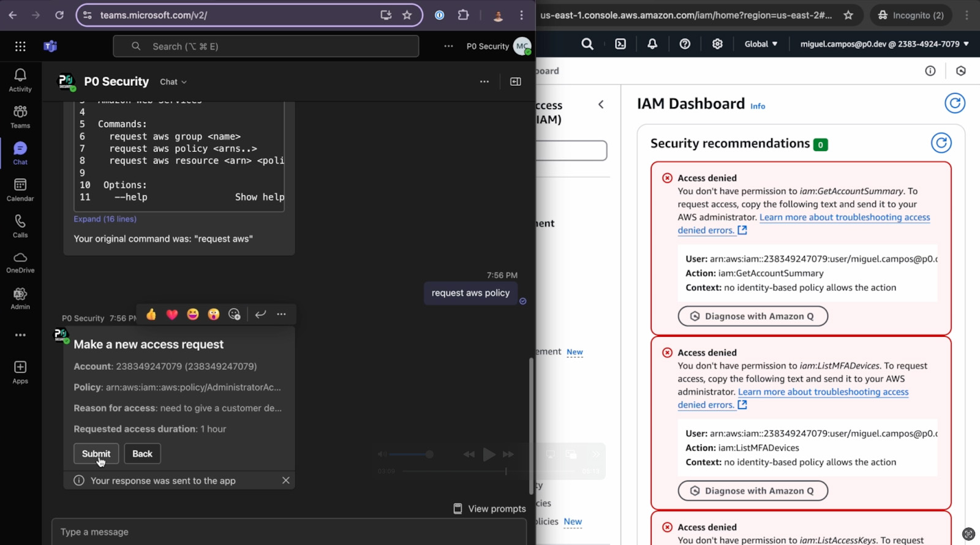980x545 pixels.
Task: Submit the access request
Action: [96, 454]
